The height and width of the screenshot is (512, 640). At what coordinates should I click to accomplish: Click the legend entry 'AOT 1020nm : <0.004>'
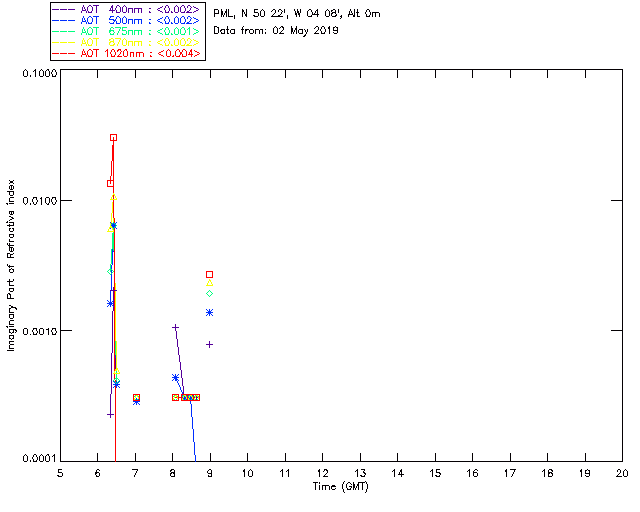(128, 53)
